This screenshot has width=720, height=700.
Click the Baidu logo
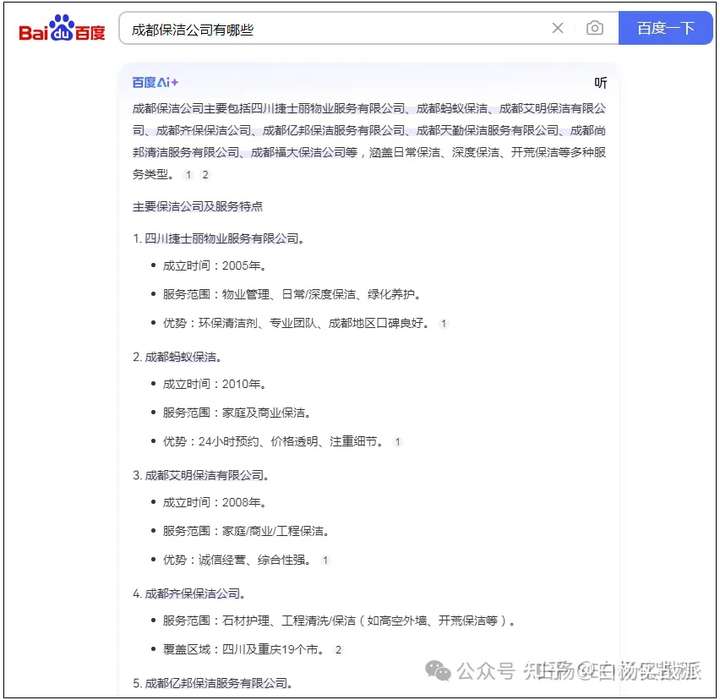tap(62, 28)
